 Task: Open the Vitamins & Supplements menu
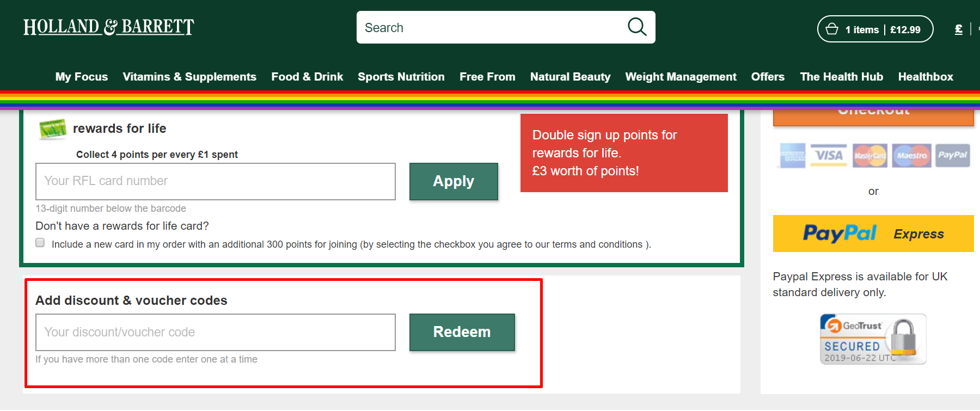[x=189, y=77]
